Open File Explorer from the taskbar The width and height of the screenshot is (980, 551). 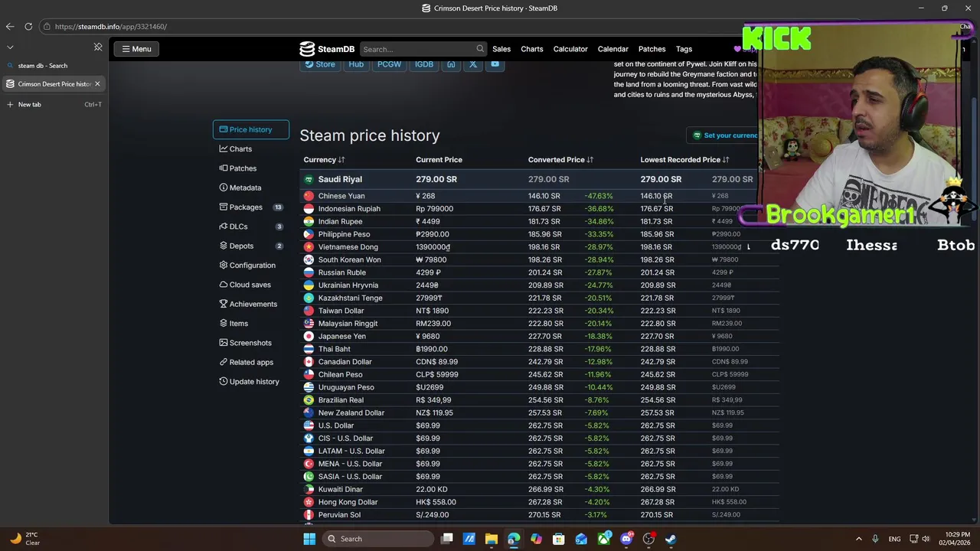pyautogui.click(x=492, y=539)
